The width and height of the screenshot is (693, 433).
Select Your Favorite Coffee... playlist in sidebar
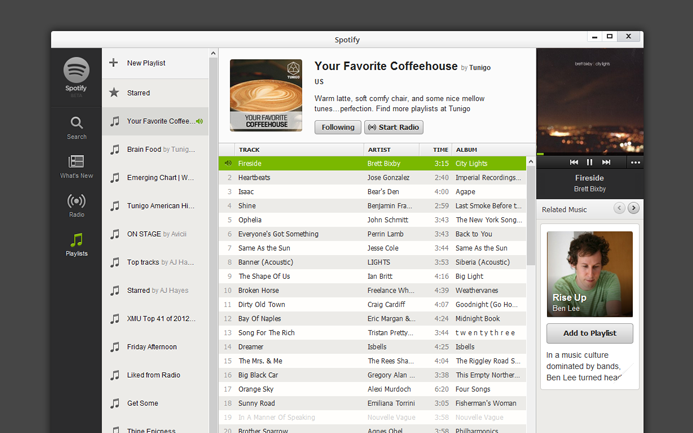coord(155,121)
